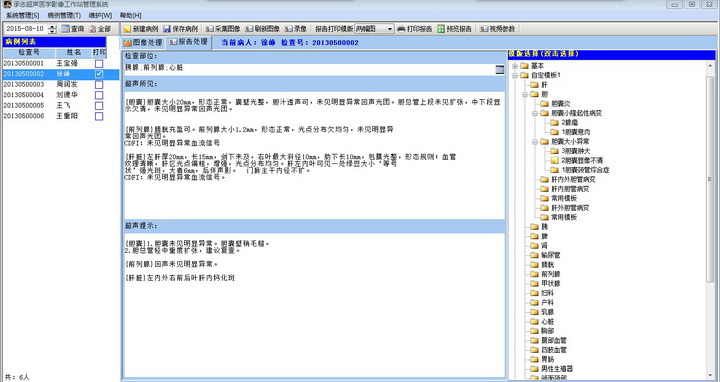Click into the 超声提示 text area
Image resolution: width=720 pixels, height=382 pixels.
[314, 305]
